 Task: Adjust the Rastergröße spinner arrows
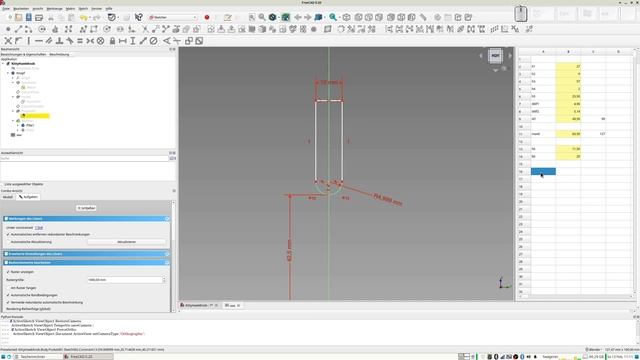pos(164,280)
